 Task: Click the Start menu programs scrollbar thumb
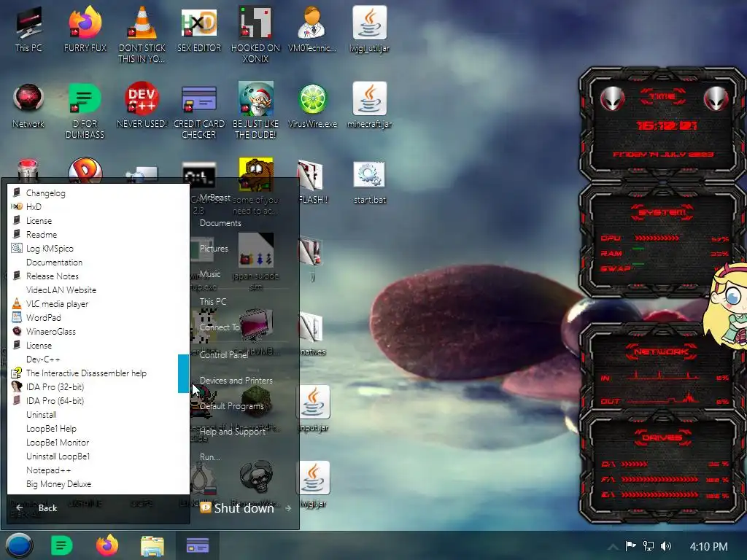coord(183,373)
